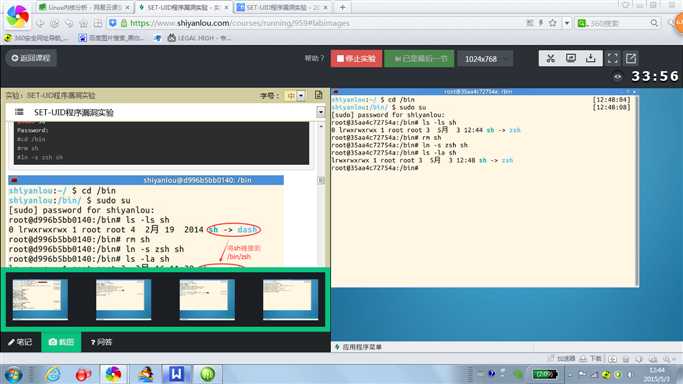
Task: Click the list icon beside SET-UID title
Action: point(19,112)
